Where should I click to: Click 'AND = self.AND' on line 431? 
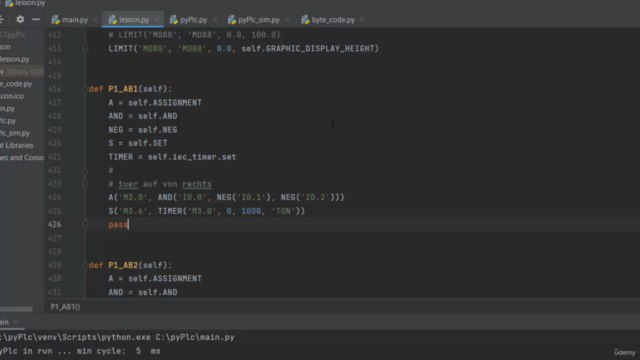143,292
